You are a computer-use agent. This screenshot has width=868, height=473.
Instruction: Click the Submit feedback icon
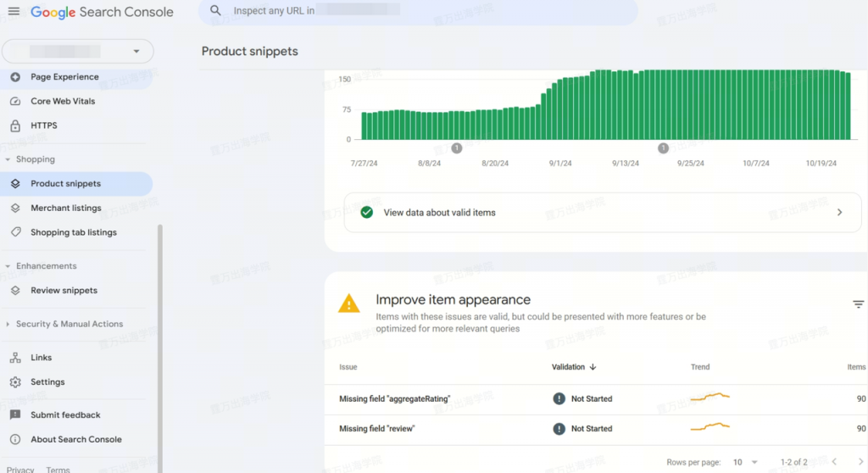point(15,415)
